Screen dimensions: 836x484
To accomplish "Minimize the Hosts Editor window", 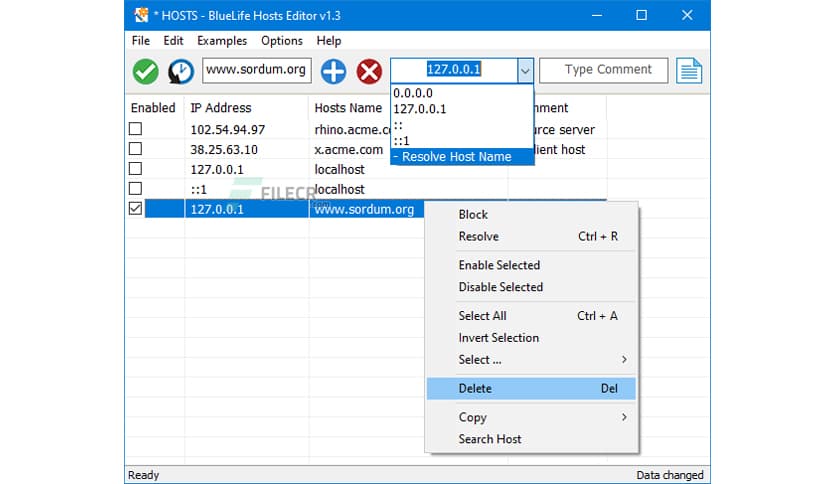I will pos(597,15).
